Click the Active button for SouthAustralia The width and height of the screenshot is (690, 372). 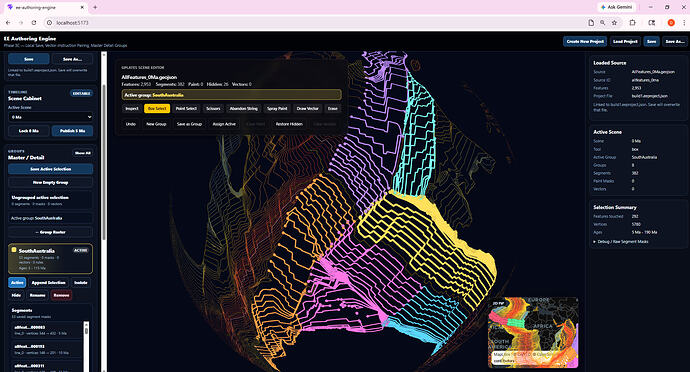(17, 283)
